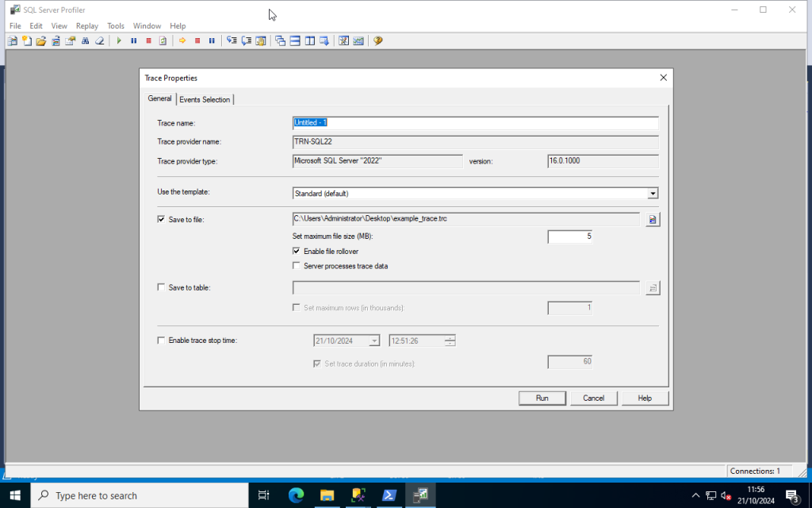
Task: Click the New Template toolbar icon
Action: tap(27, 41)
